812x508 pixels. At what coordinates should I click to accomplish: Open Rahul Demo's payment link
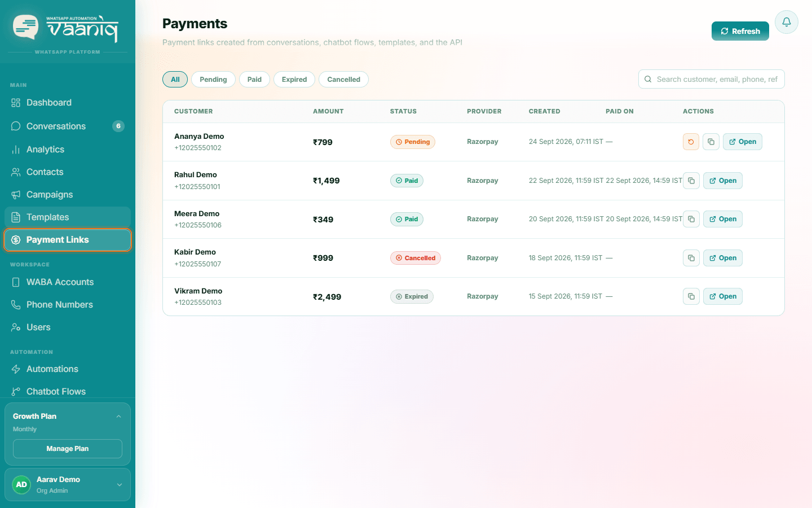(x=723, y=181)
